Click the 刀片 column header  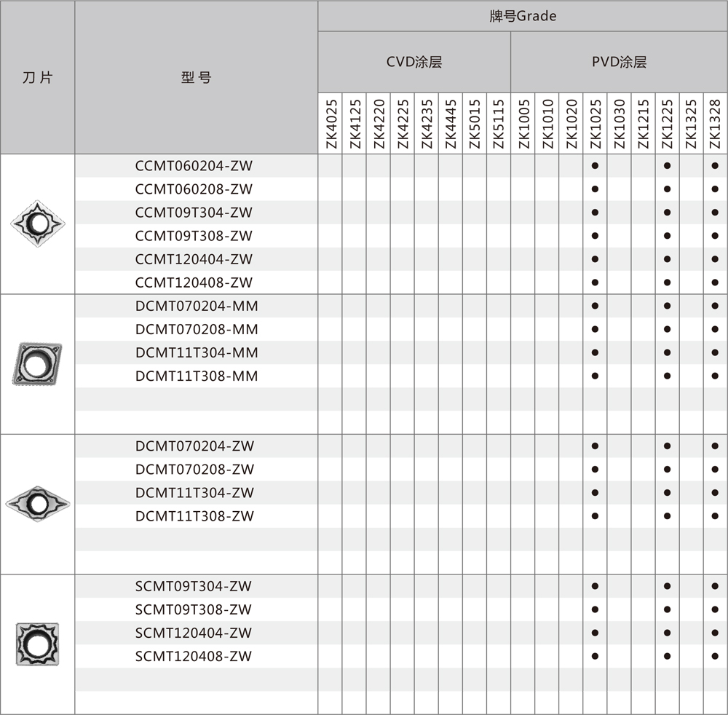[x=38, y=77]
